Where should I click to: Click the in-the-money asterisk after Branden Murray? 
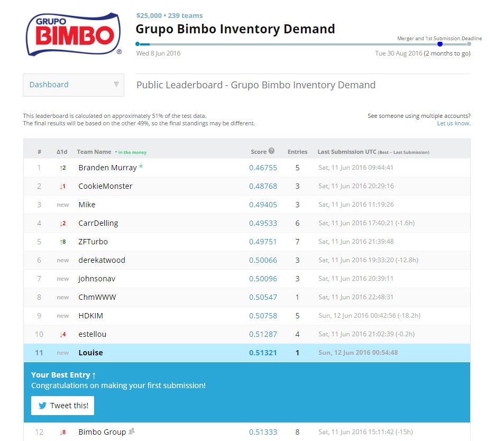(x=141, y=167)
